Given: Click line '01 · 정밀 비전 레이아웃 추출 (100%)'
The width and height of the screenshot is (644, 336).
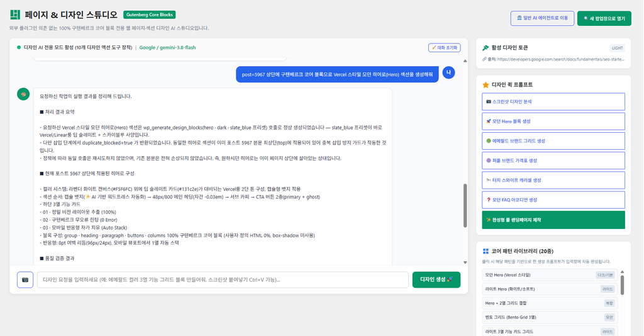Looking at the screenshot, I should coord(77,212).
